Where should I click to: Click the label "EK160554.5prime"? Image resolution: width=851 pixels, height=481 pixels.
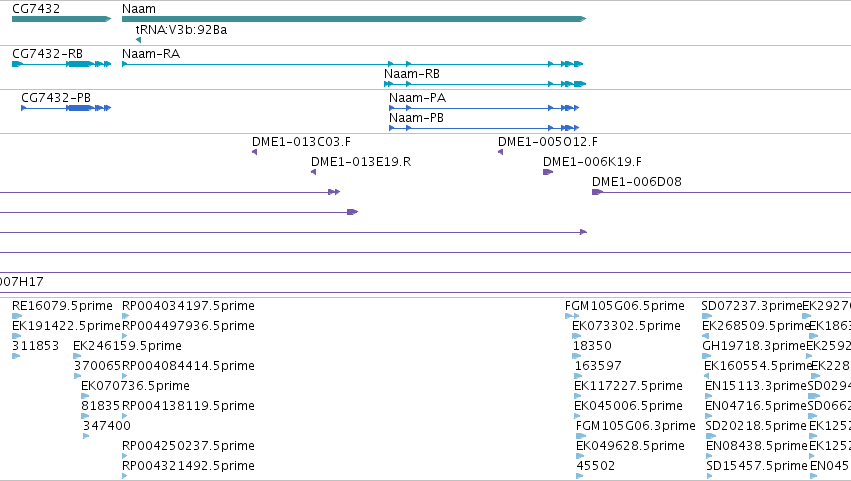click(758, 366)
